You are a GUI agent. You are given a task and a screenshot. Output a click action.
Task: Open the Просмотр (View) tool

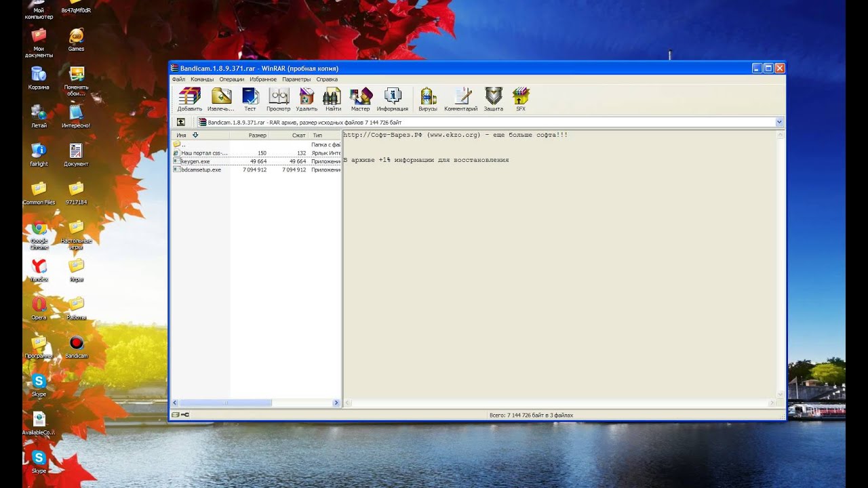coord(279,99)
